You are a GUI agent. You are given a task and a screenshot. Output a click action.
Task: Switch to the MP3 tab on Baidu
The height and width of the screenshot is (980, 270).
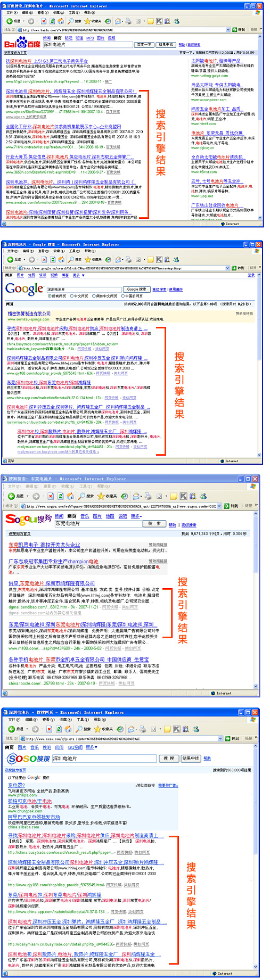90,38
